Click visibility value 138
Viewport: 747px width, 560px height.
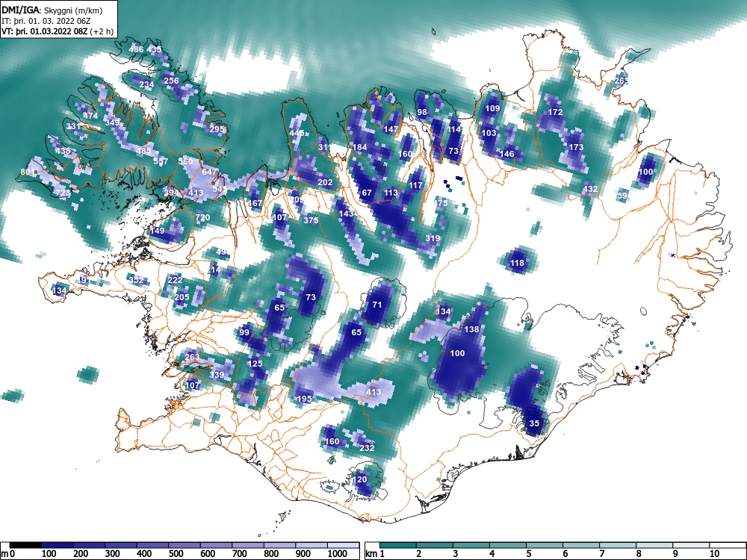coord(471,329)
